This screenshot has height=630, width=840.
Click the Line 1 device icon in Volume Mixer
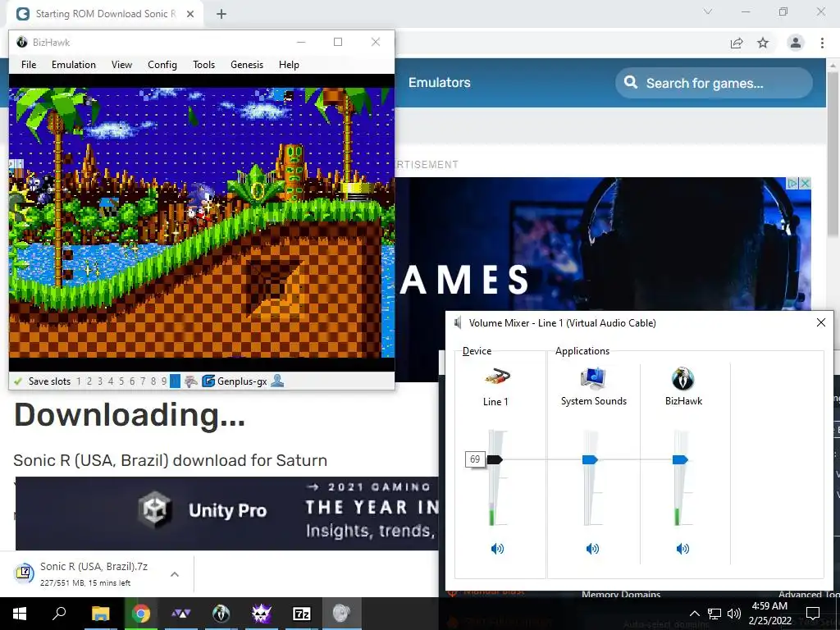(497, 377)
